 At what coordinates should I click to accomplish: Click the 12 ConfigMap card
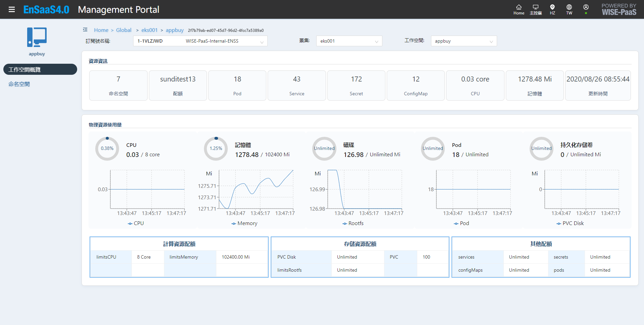click(x=416, y=86)
